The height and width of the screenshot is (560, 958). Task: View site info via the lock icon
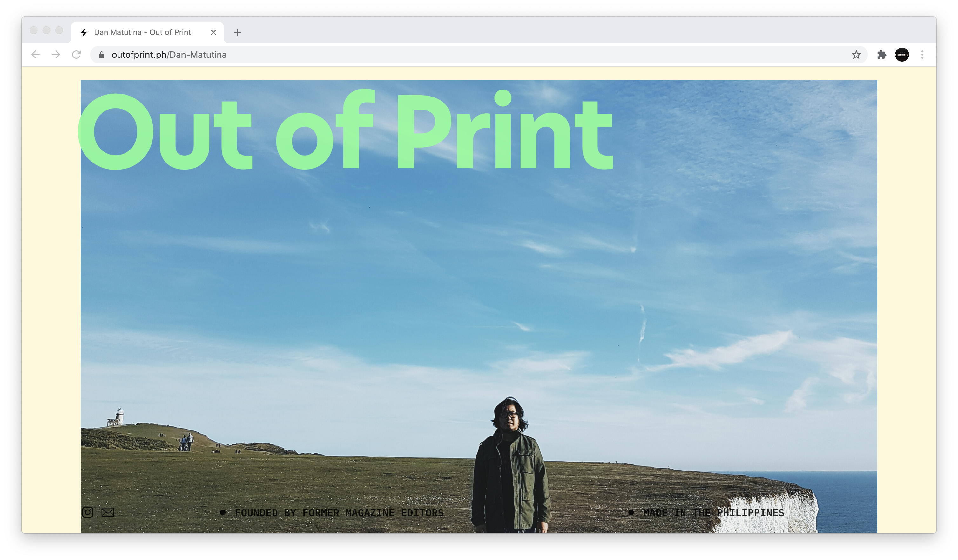(x=102, y=55)
